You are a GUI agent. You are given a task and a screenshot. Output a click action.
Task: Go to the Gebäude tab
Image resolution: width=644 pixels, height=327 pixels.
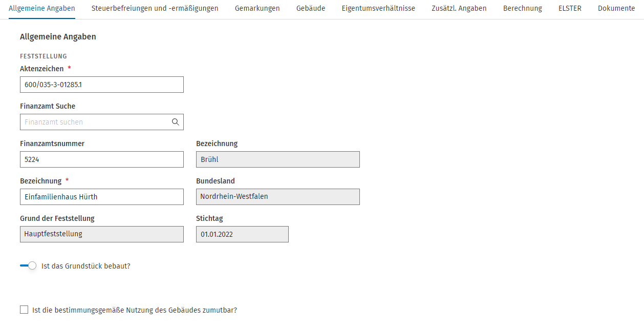311,8
